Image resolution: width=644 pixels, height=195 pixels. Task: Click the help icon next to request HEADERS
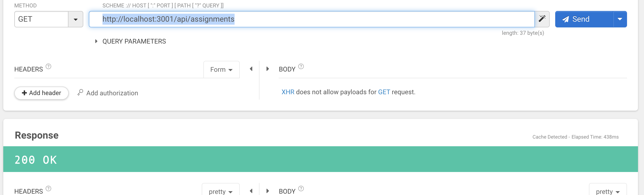point(49,66)
